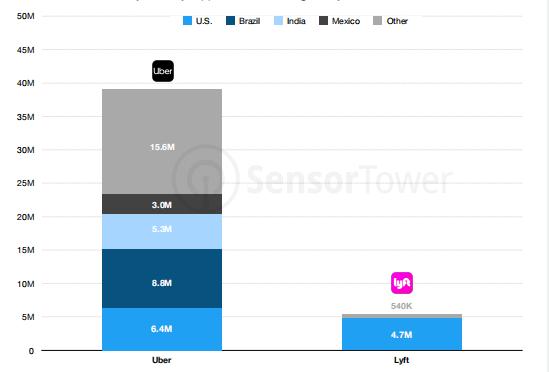Screen dimensions: 549x372
Task: Click the Mexico legend color swatch
Action: coord(324,21)
